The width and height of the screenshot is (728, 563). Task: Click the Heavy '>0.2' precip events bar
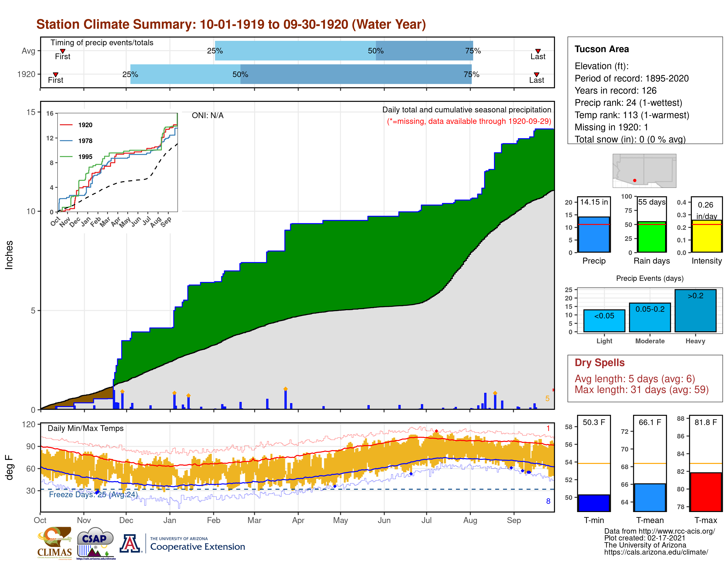coord(695,310)
